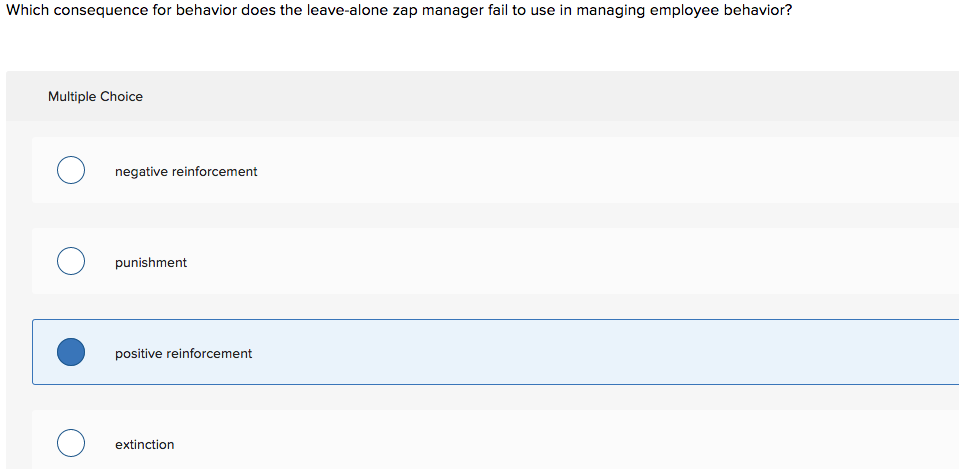Viewport: 959px width, 469px height.
Task: Choose the punishment radio button
Action: coord(70,262)
